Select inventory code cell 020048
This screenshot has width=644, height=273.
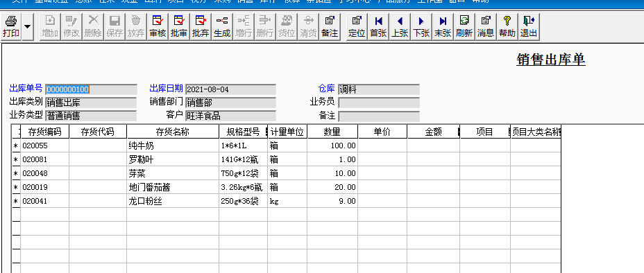pos(45,173)
